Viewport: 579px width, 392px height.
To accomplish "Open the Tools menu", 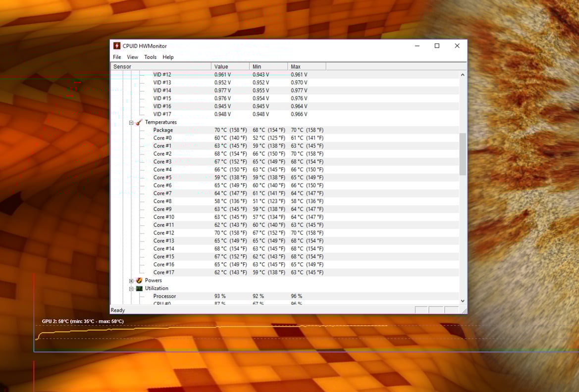I will tap(150, 57).
